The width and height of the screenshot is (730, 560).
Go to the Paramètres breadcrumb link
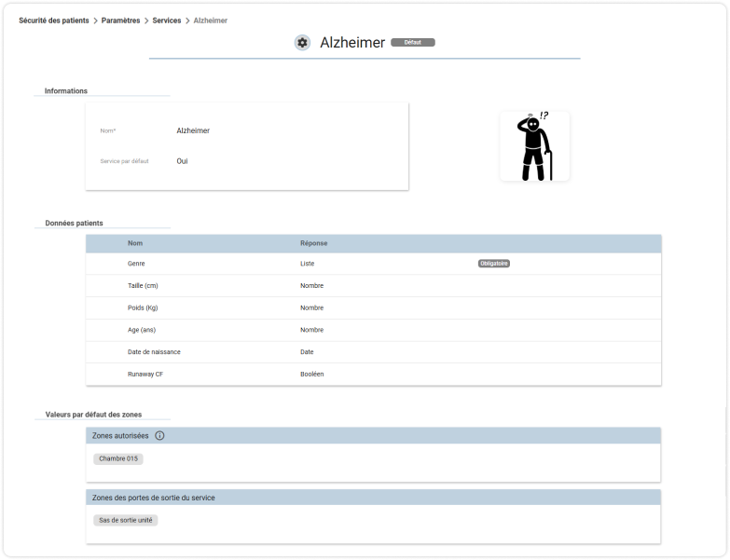tap(120, 20)
